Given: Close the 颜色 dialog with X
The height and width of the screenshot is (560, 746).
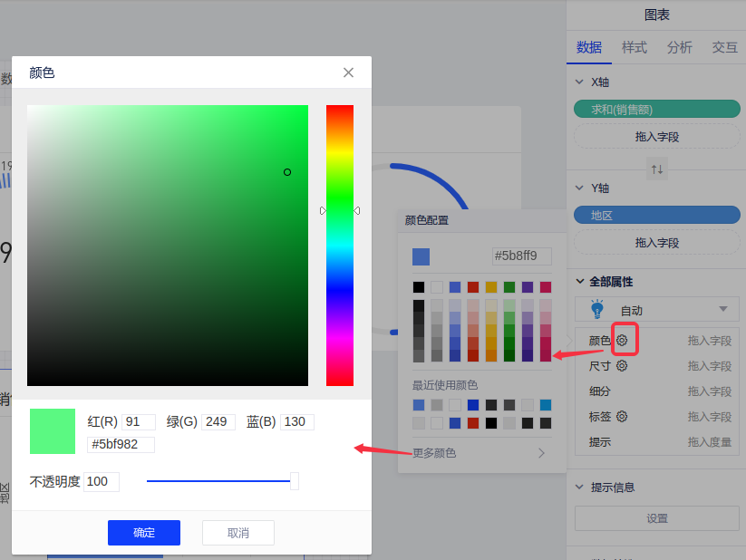Looking at the screenshot, I should click(x=348, y=72).
